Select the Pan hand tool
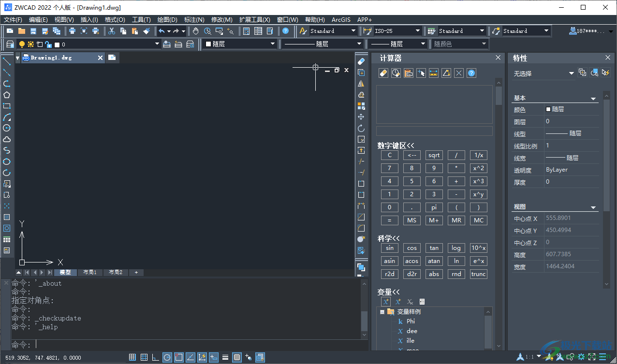617x364 pixels. (196, 31)
